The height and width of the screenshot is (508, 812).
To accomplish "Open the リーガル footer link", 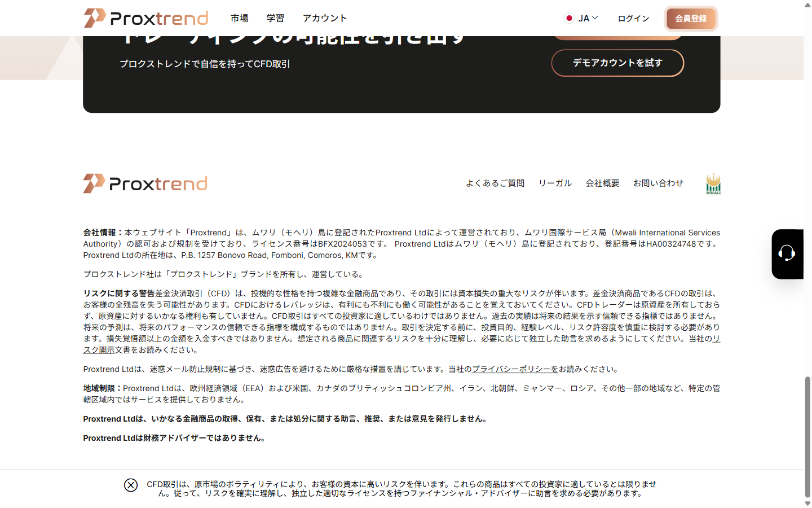I will (x=555, y=183).
